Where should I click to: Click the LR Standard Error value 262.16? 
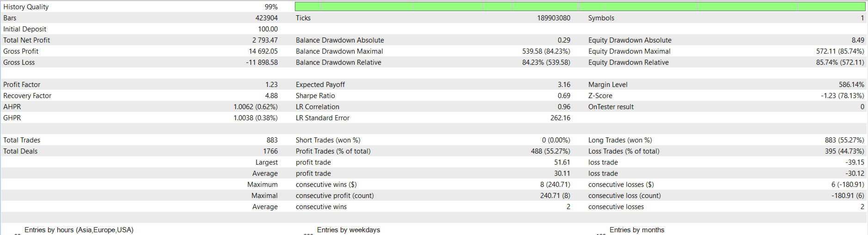pyautogui.click(x=560, y=118)
